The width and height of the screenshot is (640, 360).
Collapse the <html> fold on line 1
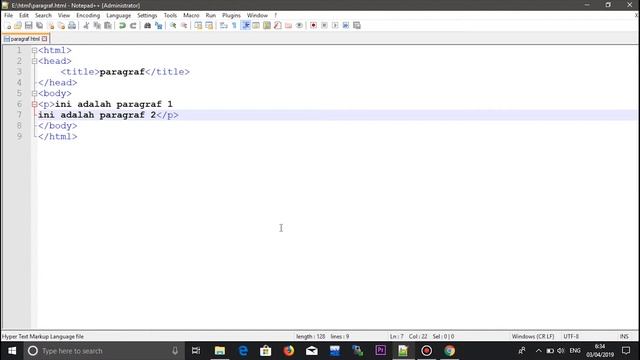[34, 51]
